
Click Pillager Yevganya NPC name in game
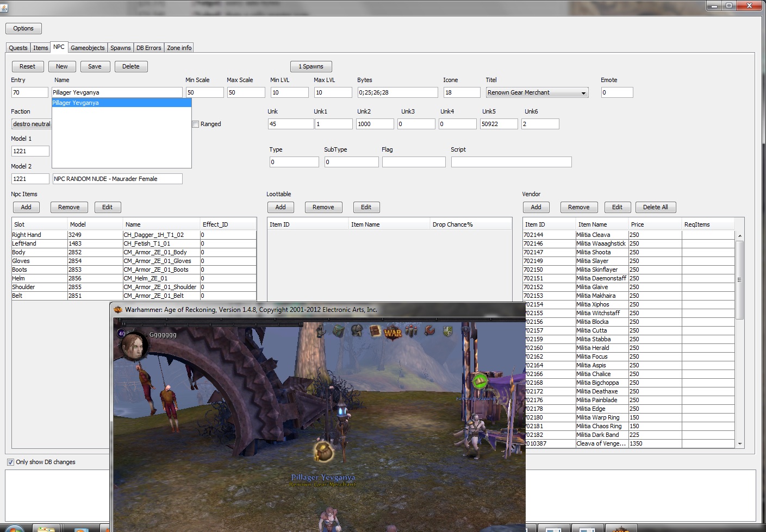(323, 477)
